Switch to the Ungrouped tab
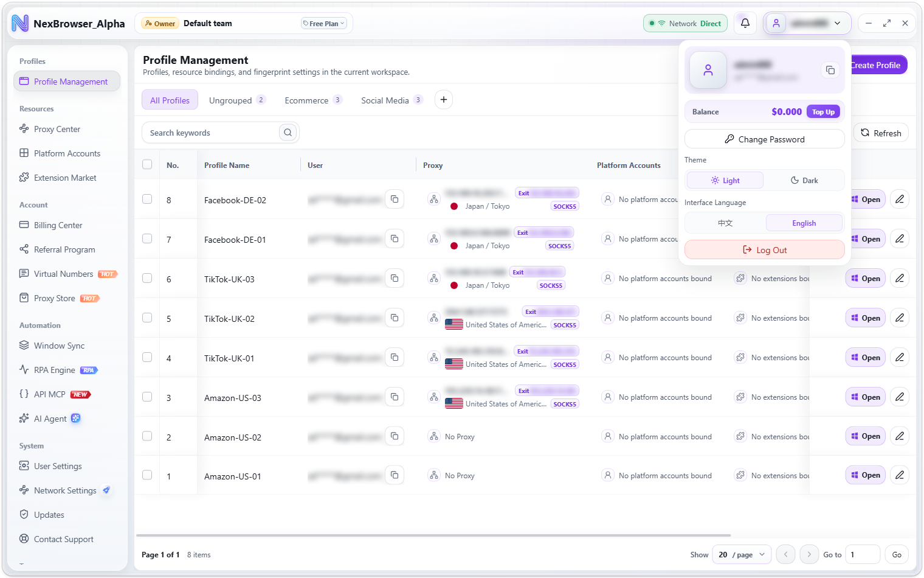 [237, 100]
